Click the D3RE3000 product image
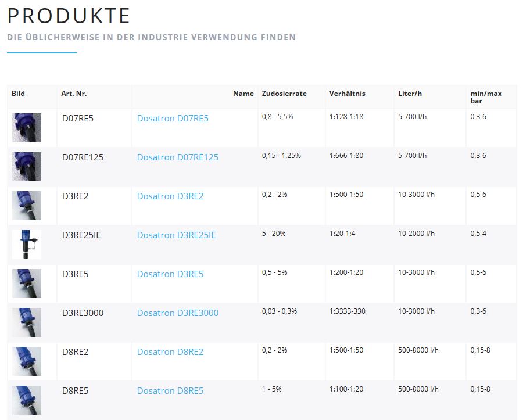523x420 pixels. tap(27, 322)
